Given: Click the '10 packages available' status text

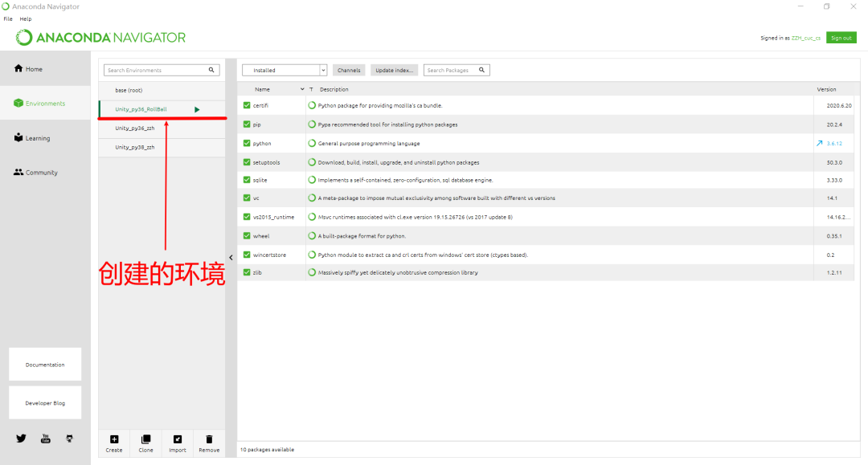Looking at the screenshot, I should pyautogui.click(x=267, y=450).
